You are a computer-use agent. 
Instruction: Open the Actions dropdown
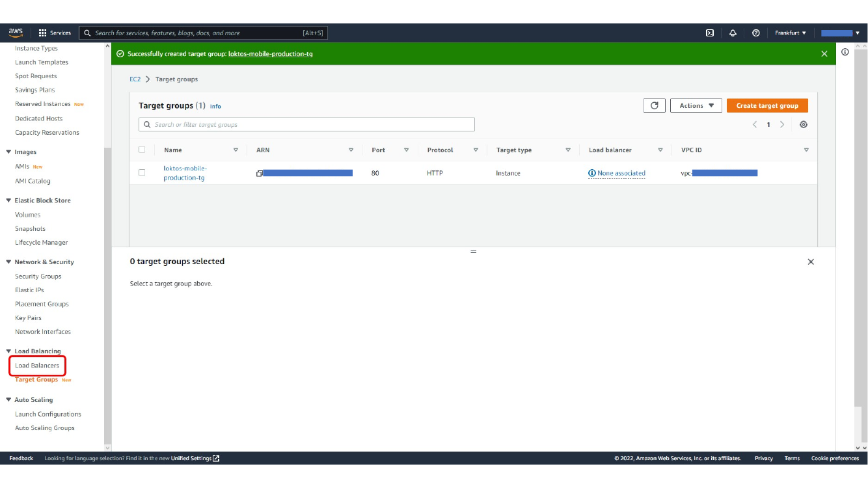click(x=696, y=105)
